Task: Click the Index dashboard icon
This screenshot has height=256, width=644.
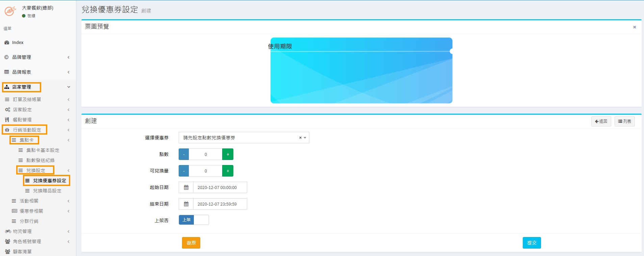Action: 7,43
